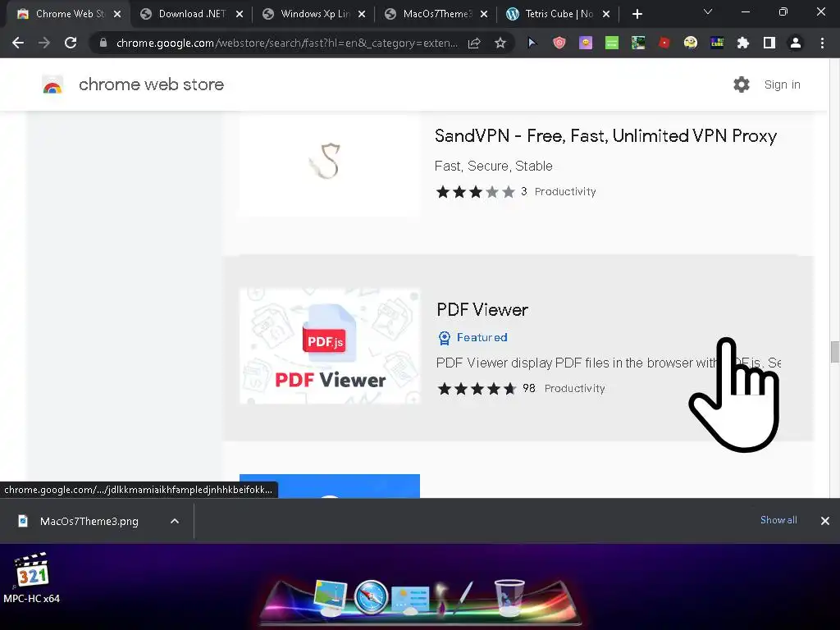840x630 pixels.
Task: Bookmark this page with the star icon
Action: (x=500, y=43)
